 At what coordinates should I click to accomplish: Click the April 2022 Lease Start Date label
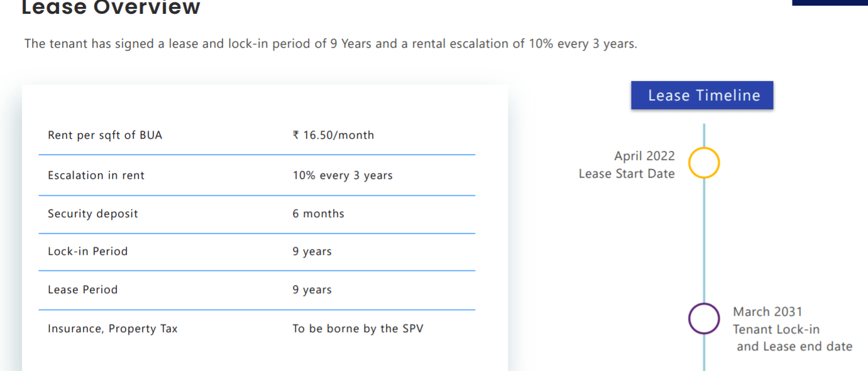point(627,165)
